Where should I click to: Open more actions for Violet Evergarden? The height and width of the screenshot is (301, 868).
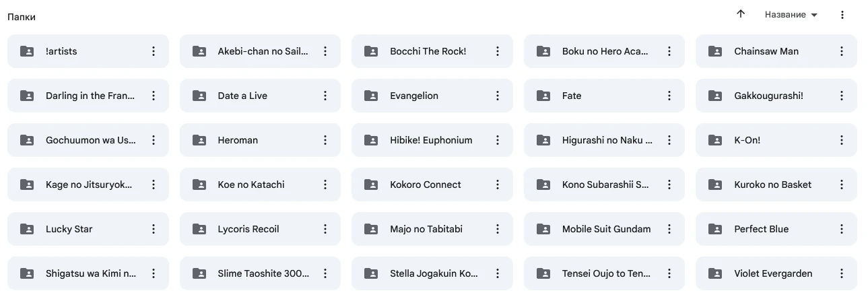(842, 273)
